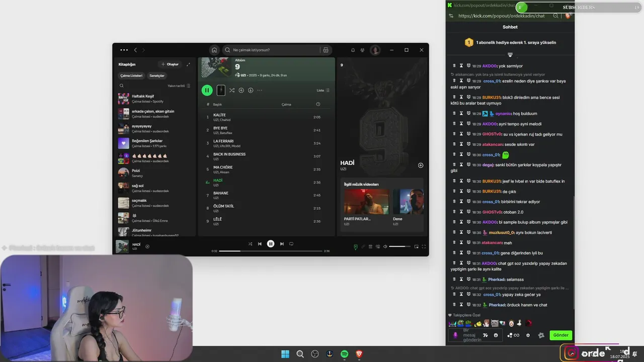Skip to next track
The width and height of the screenshot is (644, 362).
click(x=282, y=244)
